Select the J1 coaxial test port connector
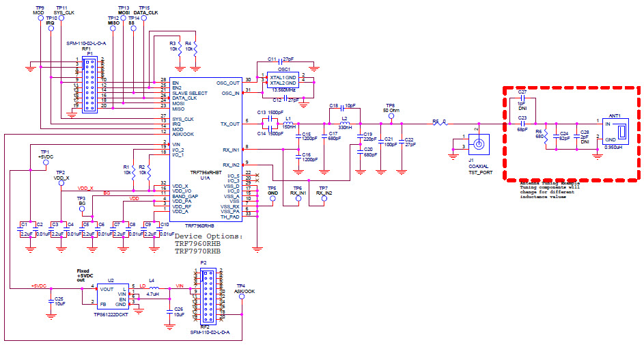Image resolution: width=644 pixels, height=345 pixels. (x=479, y=143)
